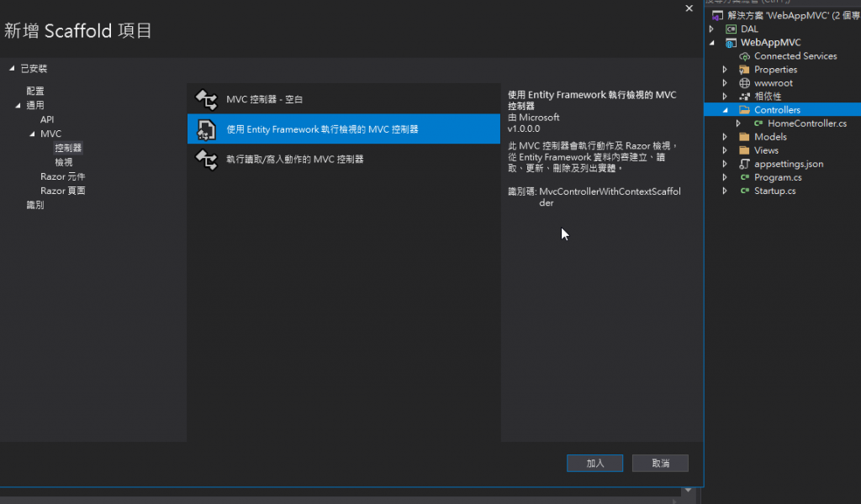Collapse the MVC category arrow
The width and height of the screenshot is (861, 504).
[33, 134]
